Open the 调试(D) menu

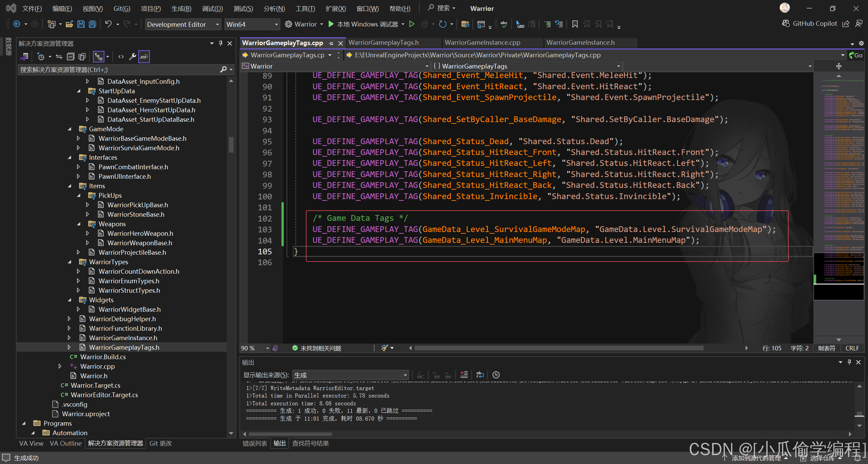[212, 8]
